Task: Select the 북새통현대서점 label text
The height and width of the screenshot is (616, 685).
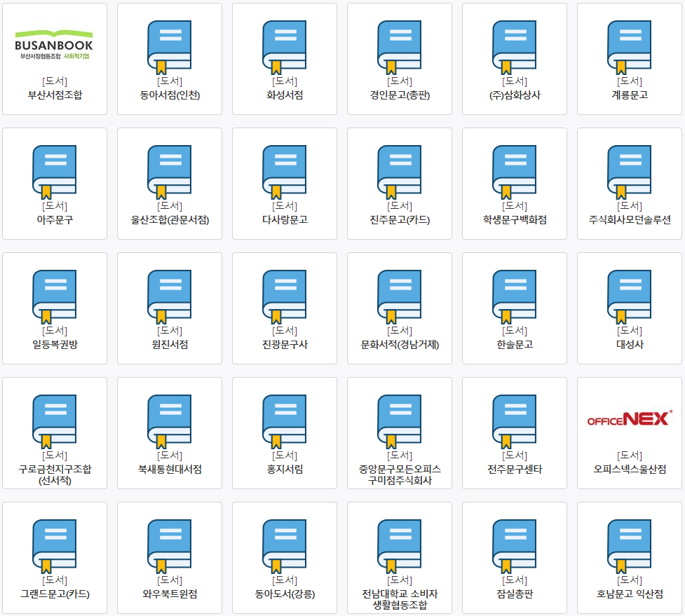Action: coord(170,470)
